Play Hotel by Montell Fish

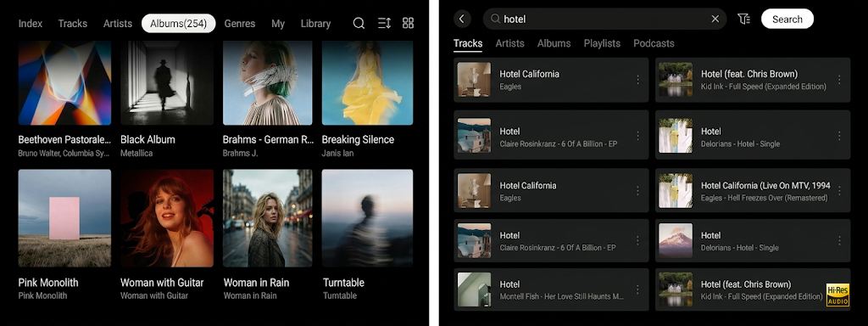551,289
